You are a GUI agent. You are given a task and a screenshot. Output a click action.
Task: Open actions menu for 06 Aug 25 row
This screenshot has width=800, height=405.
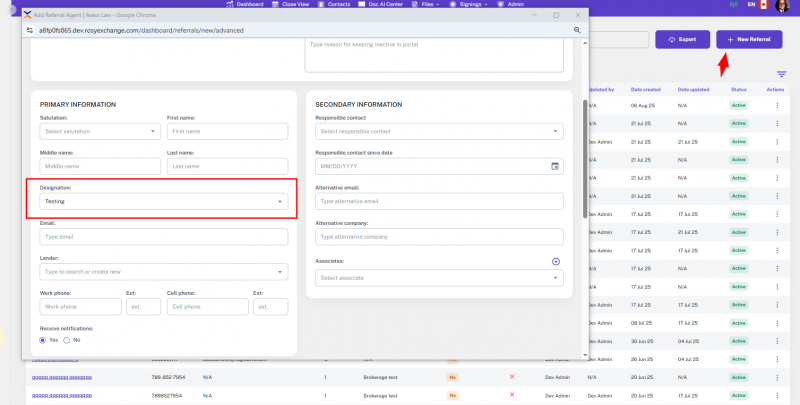[x=774, y=105]
